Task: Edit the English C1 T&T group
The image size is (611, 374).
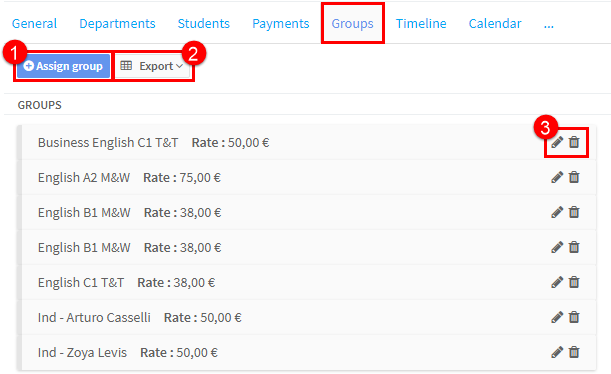Action: click(557, 282)
